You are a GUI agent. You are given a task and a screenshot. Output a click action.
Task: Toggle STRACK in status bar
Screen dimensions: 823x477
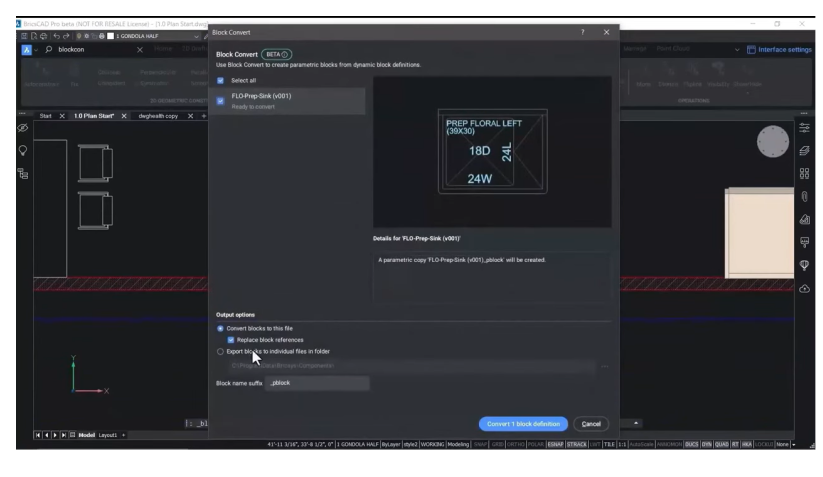577,444
